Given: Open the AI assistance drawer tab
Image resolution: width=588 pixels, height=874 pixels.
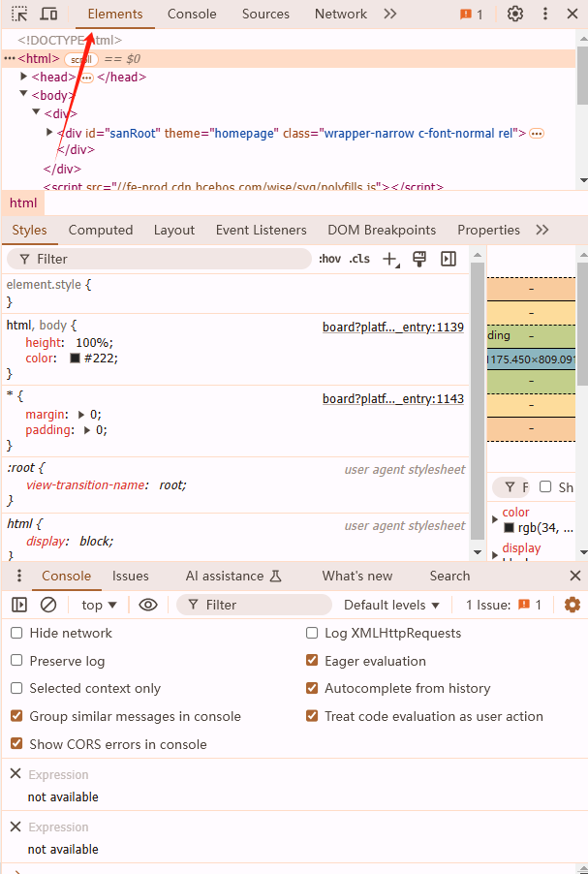Looking at the screenshot, I should (x=232, y=577).
